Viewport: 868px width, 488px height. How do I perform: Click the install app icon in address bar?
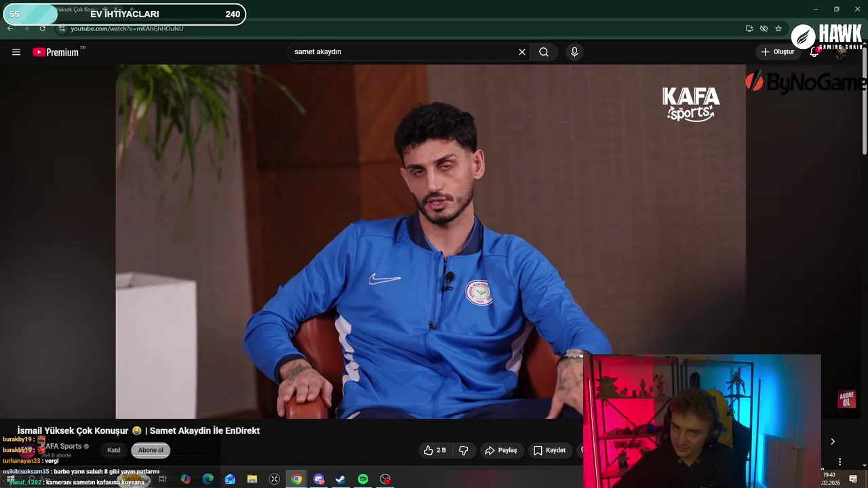coord(749,28)
